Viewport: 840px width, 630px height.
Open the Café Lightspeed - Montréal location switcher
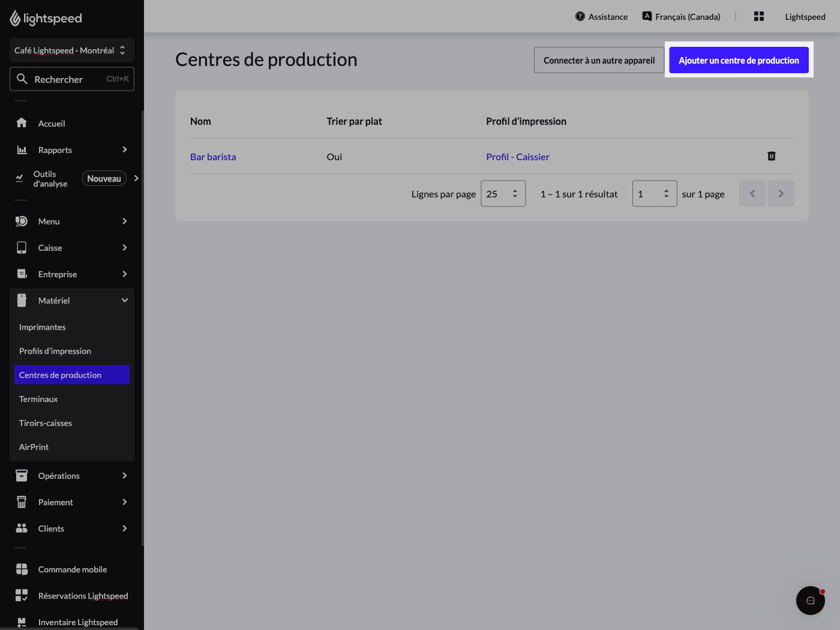coord(72,50)
